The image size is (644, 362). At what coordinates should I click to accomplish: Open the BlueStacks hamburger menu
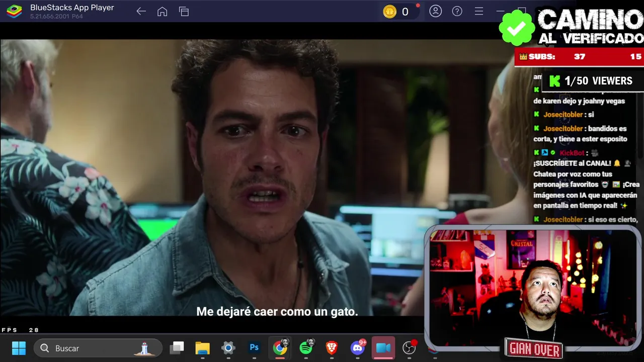point(479,11)
